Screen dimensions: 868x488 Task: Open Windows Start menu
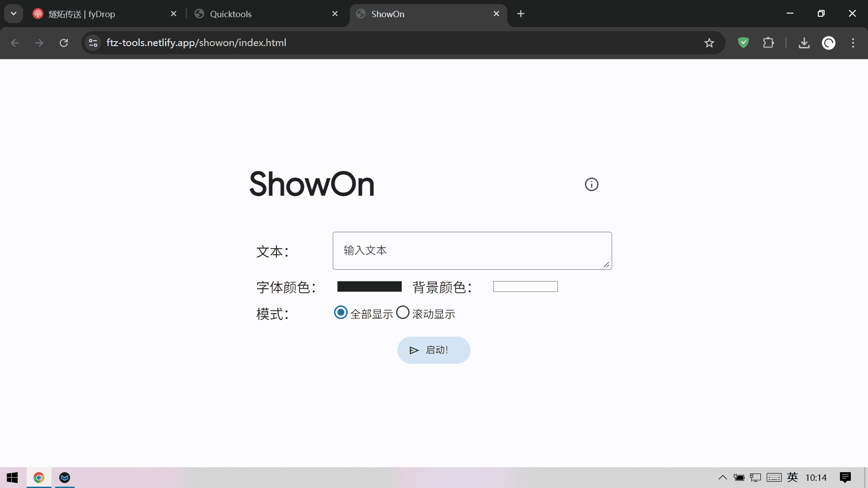[12, 478]
